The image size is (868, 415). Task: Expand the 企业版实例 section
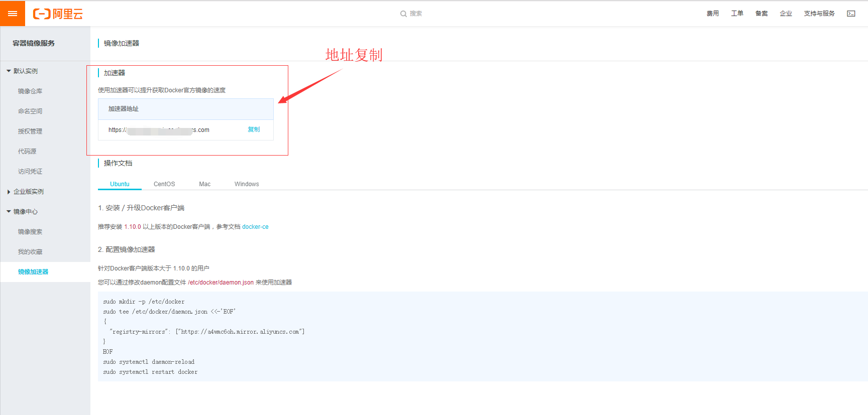click(26, 192)
